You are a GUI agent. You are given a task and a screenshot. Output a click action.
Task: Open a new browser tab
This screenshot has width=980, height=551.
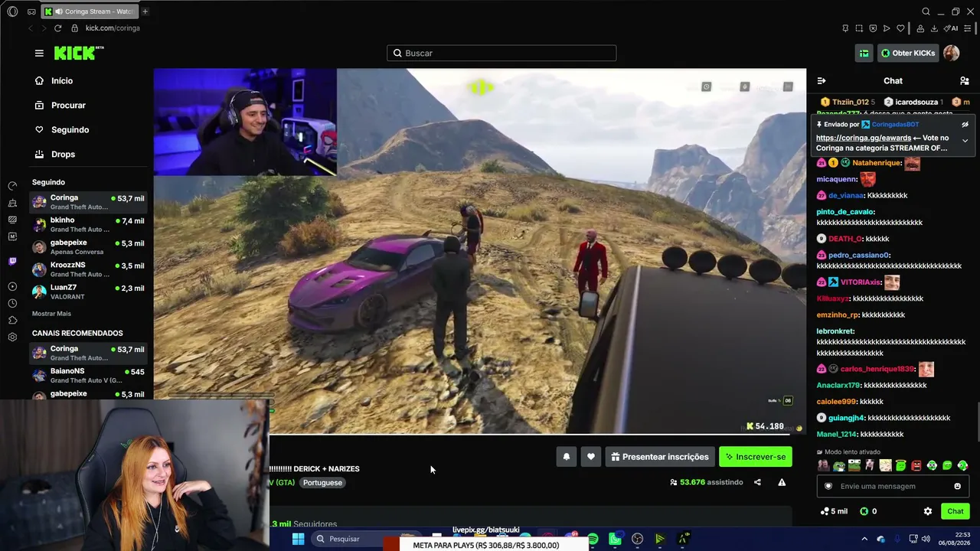145,11
